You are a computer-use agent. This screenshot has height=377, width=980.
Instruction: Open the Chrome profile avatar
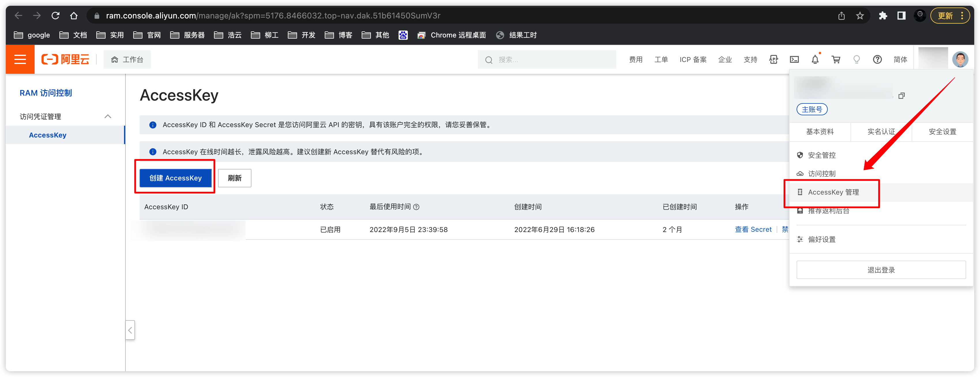point(920,16)
